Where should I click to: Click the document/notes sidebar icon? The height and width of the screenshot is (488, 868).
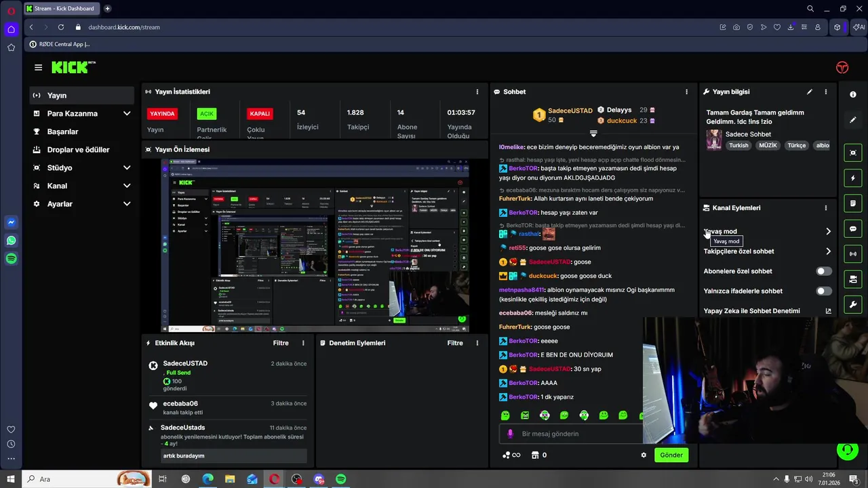point(853,203)
